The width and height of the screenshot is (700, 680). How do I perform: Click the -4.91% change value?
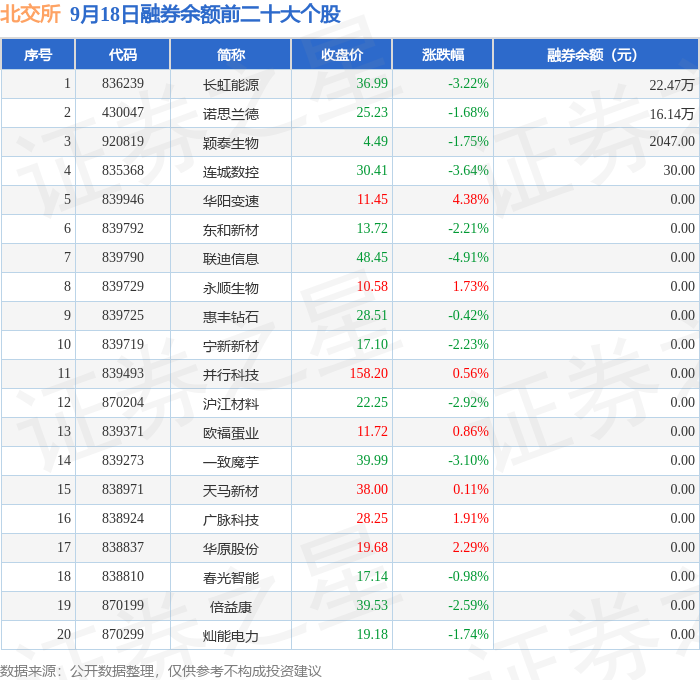tap(468, 258)
